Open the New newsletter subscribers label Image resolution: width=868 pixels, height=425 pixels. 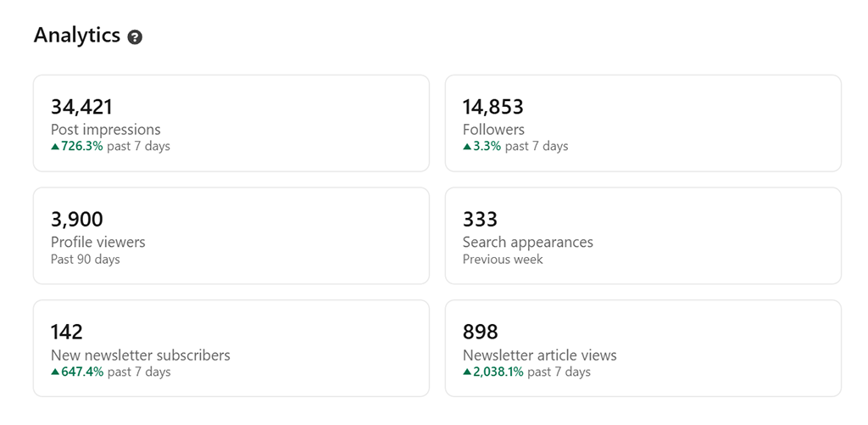coord(140,355)
